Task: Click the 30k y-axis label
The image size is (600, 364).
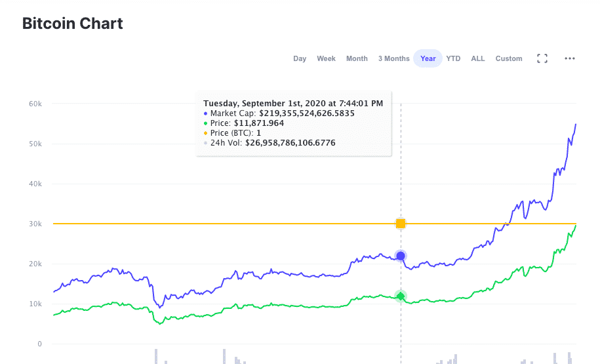Action: 35,224
